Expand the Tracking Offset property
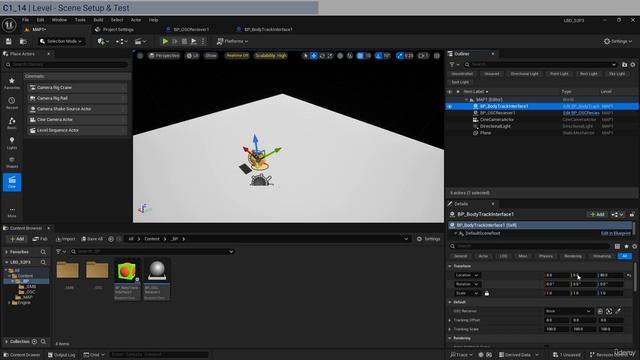Screen dimensions: 640x360 click(x=450, y=320)
